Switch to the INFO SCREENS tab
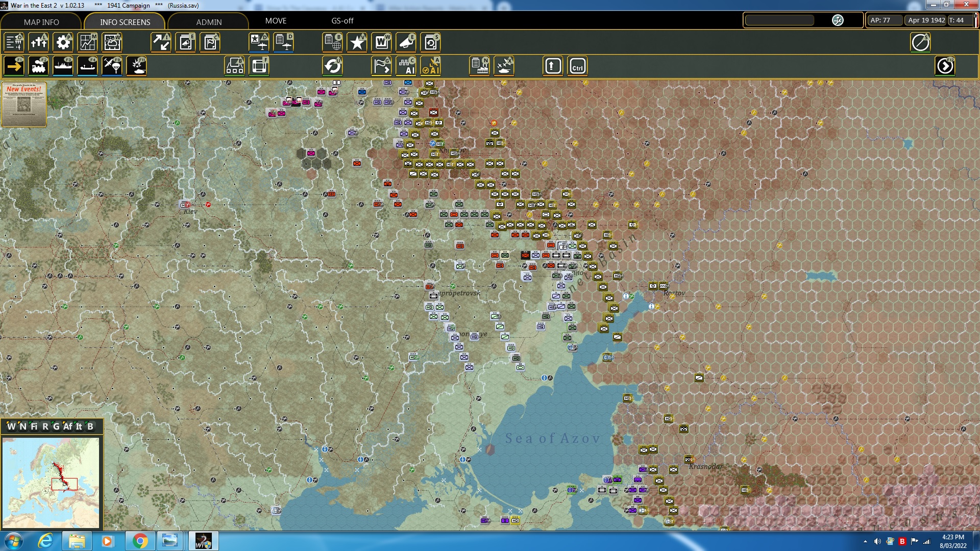Viewport: 980px width, 551px height. [125, 22]
